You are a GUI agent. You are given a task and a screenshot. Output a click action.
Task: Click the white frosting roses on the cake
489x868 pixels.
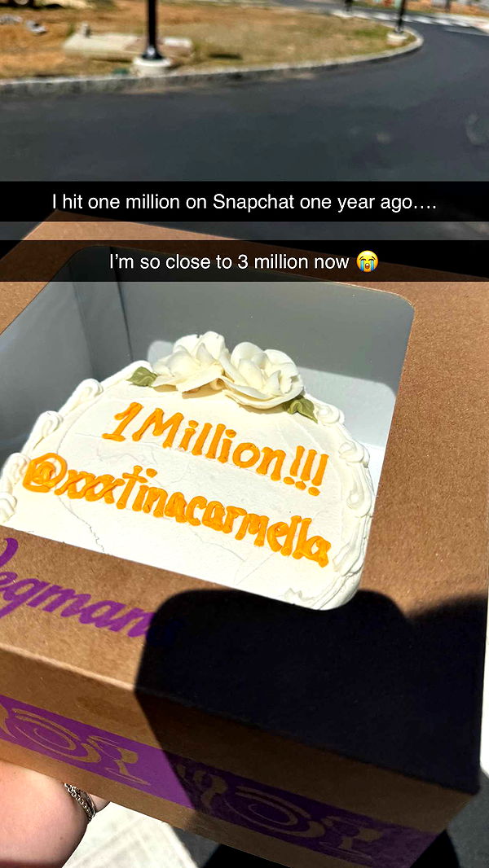tap(227, 368)
